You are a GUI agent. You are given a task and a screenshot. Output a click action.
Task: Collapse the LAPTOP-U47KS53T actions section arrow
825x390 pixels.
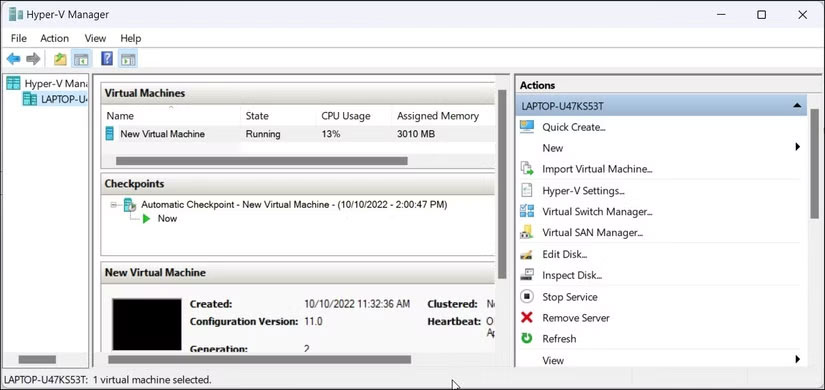coord(797,106)
